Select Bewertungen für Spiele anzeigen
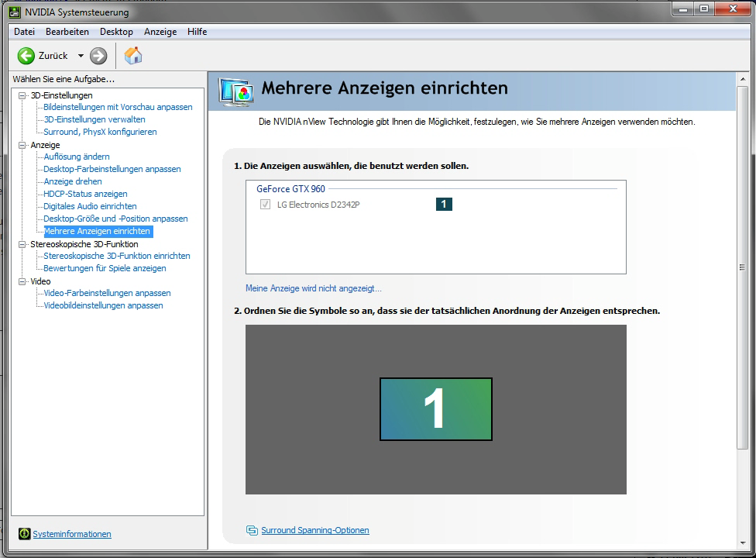 (105, 269)
